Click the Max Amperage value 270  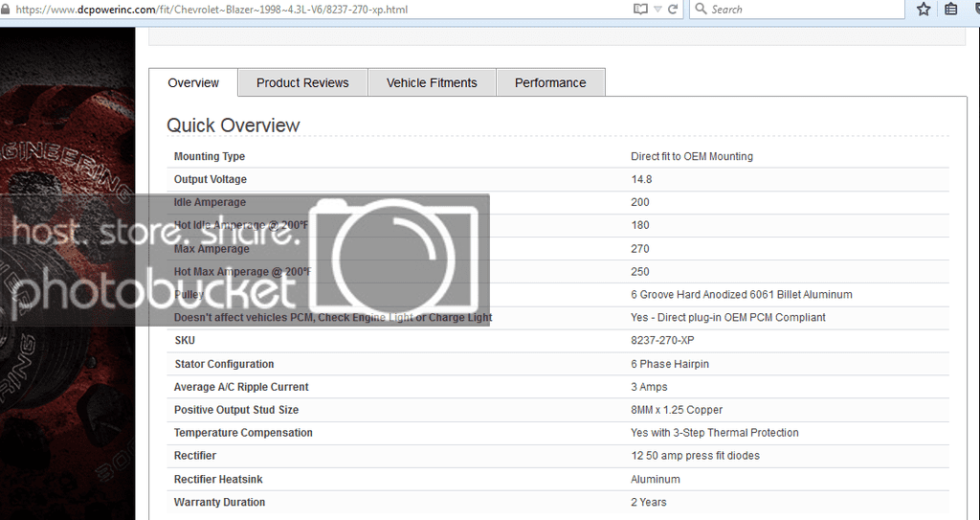click(640, 248)
